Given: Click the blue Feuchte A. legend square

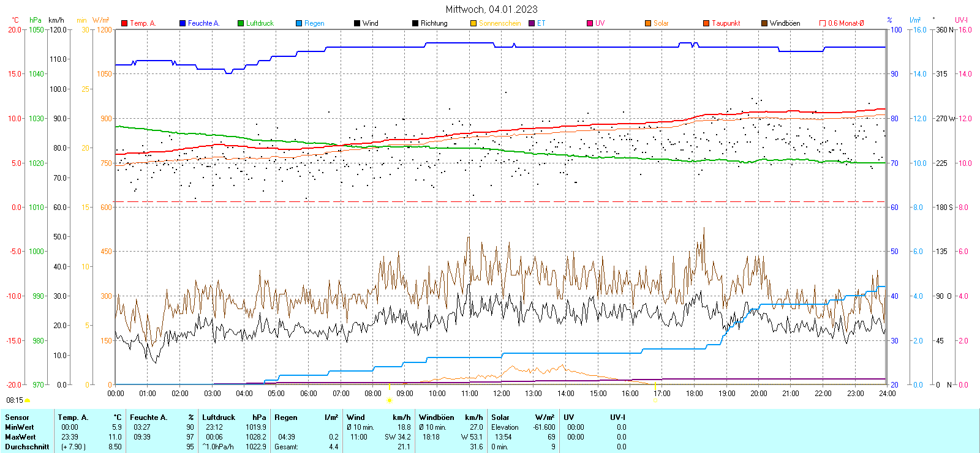Looking at the screenshot, I should [x=183, y=23].
